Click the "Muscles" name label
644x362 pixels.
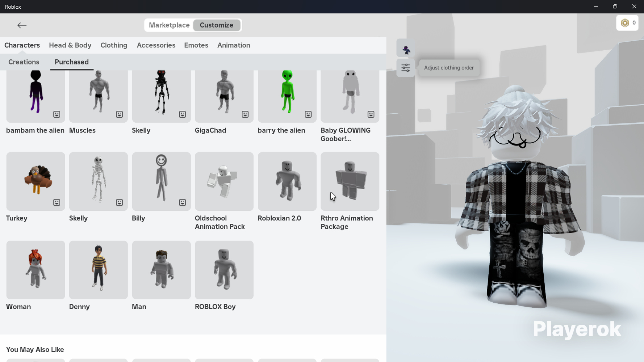pyautogui.click(x=82, y=130)
